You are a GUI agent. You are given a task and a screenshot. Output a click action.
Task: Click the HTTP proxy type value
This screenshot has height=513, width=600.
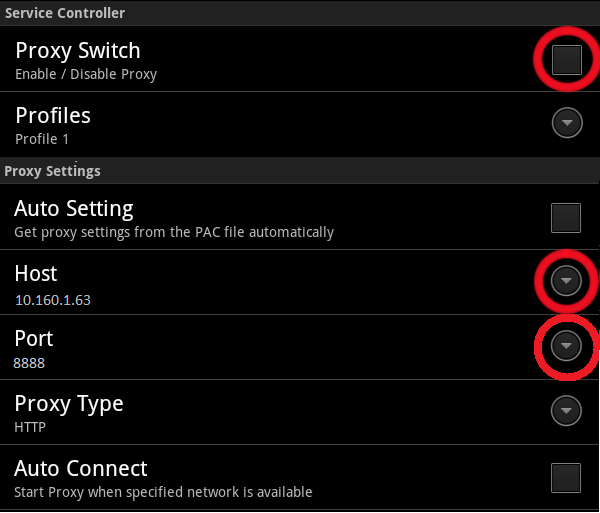[x=30, y=427]
